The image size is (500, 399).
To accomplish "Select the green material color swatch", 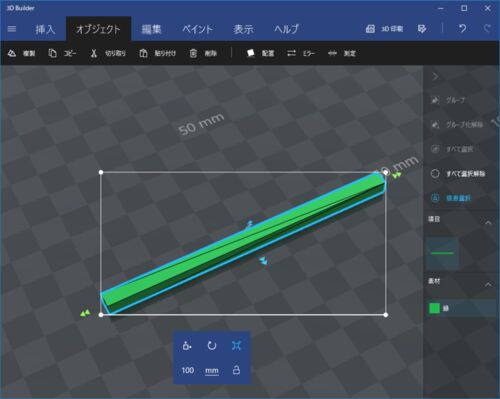I will pyautogui.click(x=434, y=308).
